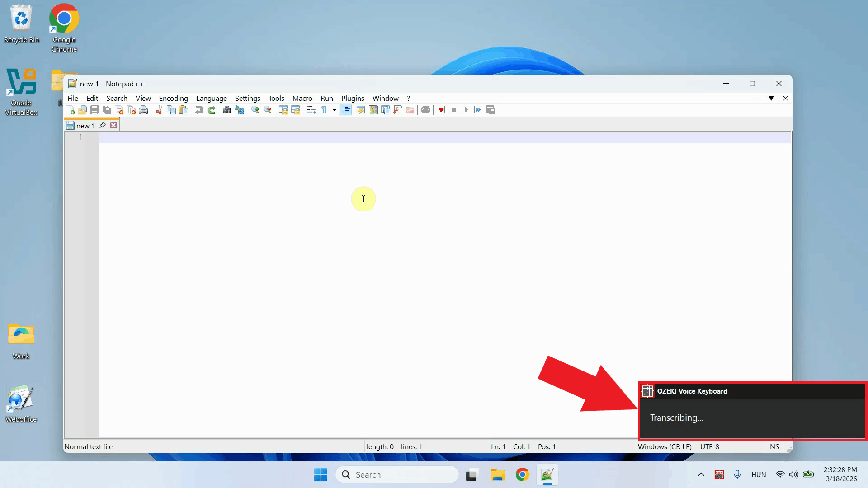The width and height of the screenshot is (868, 488).
Task: Paste from clipboard with the Paste icon
Action: (x=184, y=110)
